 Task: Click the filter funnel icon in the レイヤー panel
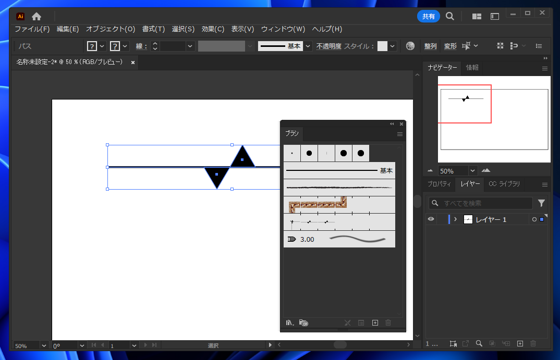coord(541,203)
